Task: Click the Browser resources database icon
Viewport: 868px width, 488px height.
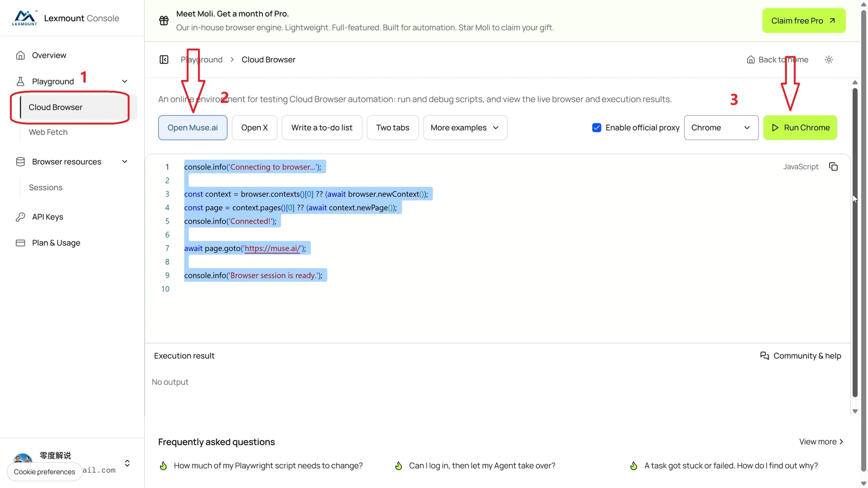Action: (20, 162)
